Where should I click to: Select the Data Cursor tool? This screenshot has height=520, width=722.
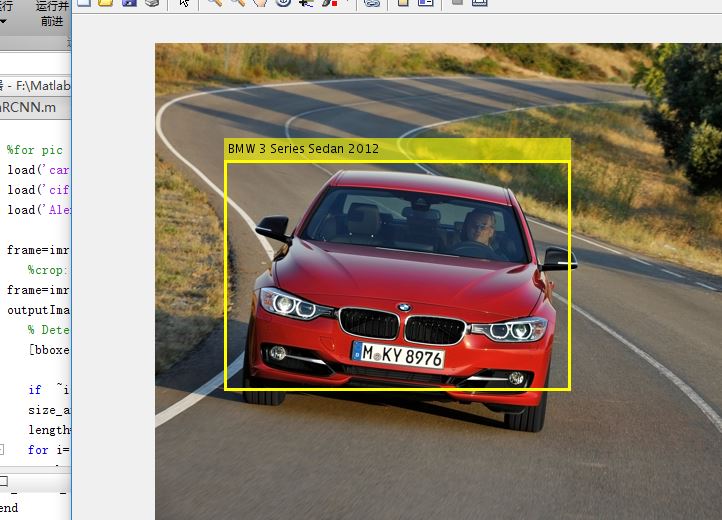[306, 2]
